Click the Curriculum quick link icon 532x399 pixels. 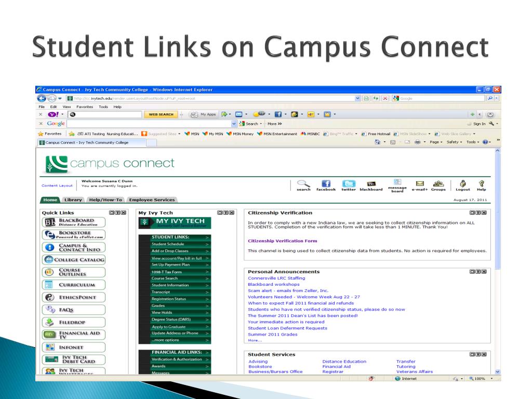click(49, 285)
